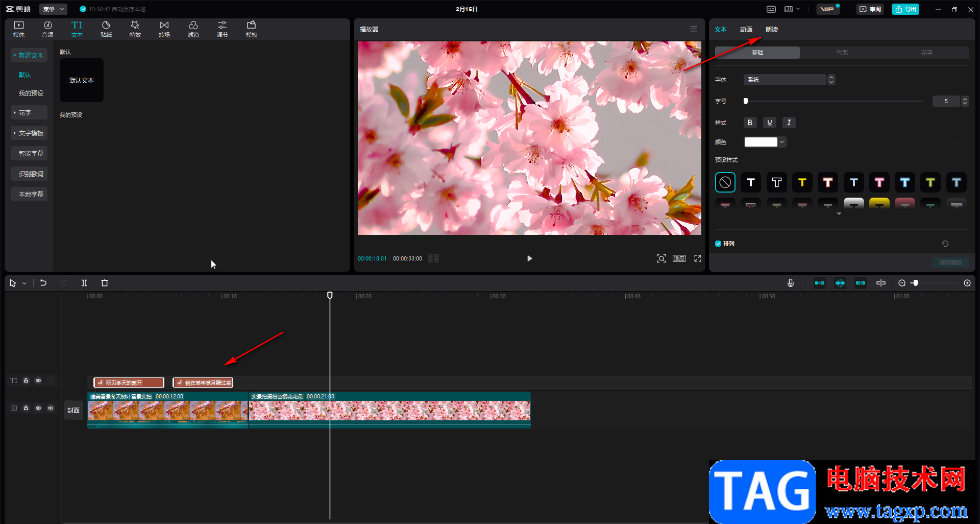Image resolution: width=980 pixels, height=524 pixels.
Task: Select the 基础 sub-tab
Action: click(x=757, y=53)
